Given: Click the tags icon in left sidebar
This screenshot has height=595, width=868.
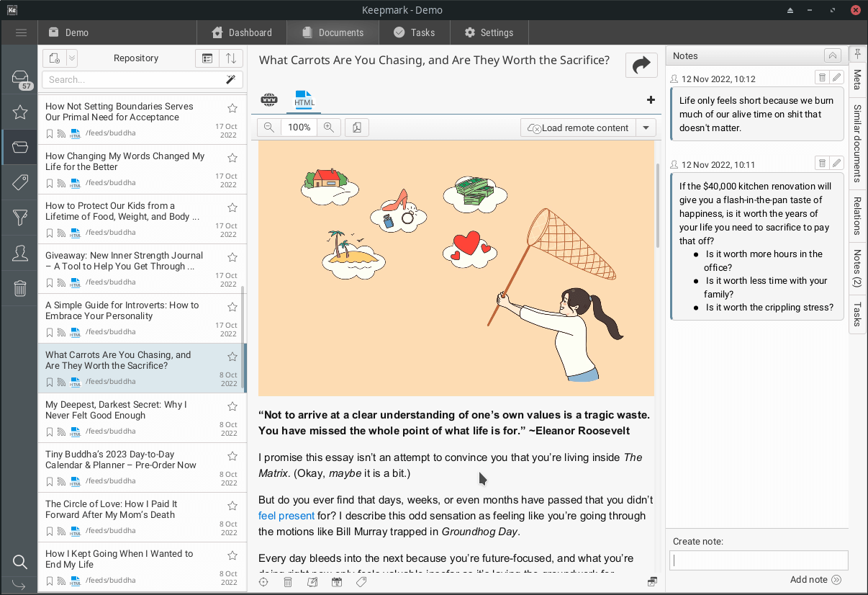Looking at the screenshot, I should click(20, 183).
